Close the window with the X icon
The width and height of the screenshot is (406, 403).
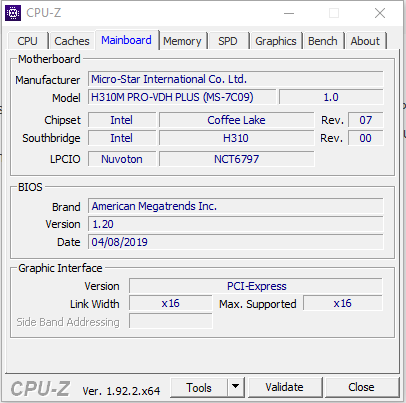point(380,13)
